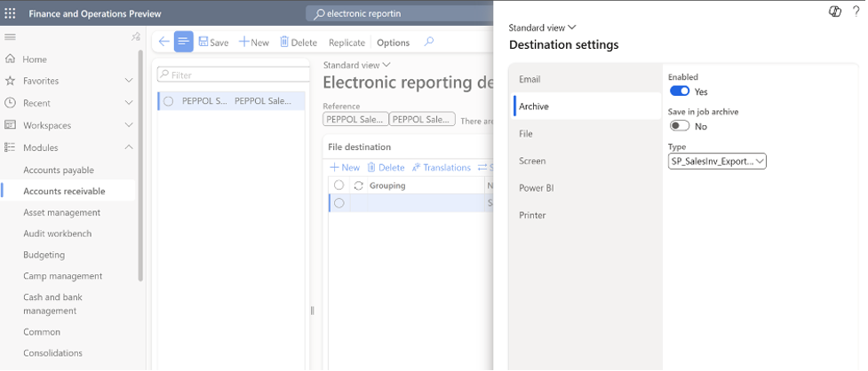Open Camp management module

pos(62,275)
